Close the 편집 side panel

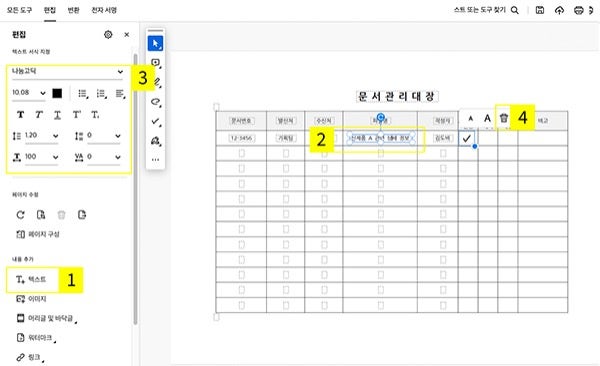tap(127, 34)
